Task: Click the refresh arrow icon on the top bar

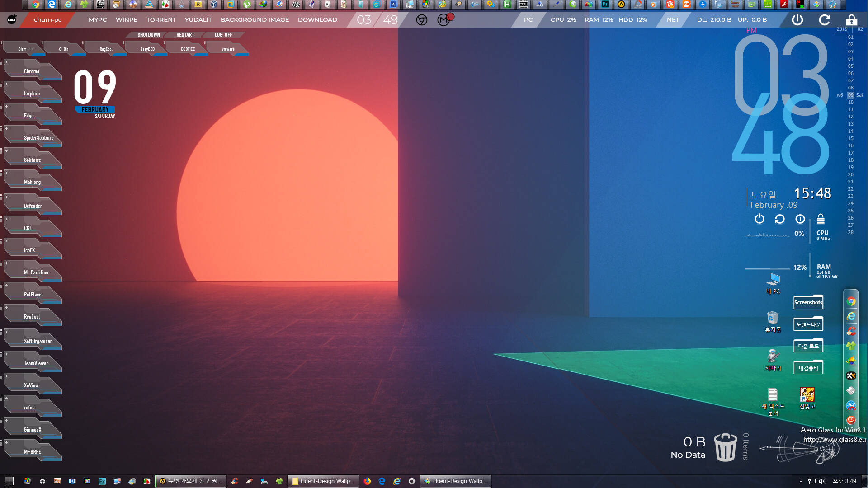Action: click(825, 20)
